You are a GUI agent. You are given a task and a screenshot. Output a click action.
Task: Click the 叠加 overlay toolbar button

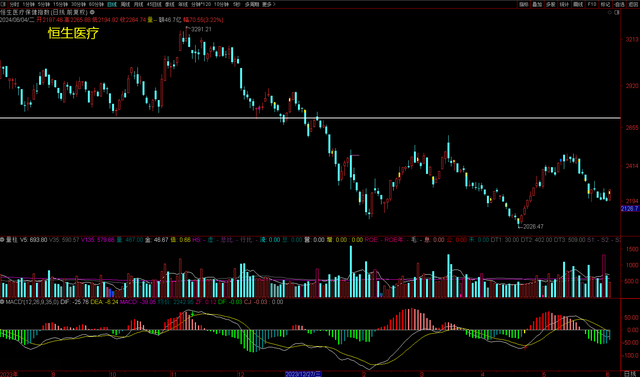[537, 4]
